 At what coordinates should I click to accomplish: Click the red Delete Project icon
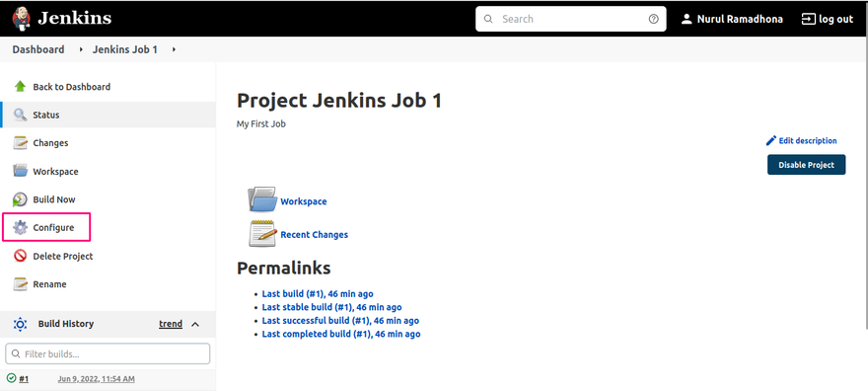pyautogui.click(x=20, y=256)
